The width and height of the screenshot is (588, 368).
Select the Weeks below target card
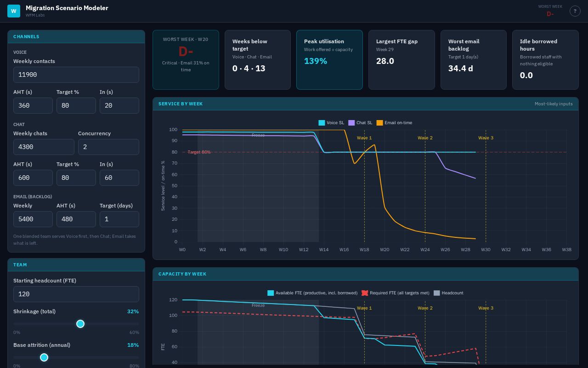pos(258,60)
